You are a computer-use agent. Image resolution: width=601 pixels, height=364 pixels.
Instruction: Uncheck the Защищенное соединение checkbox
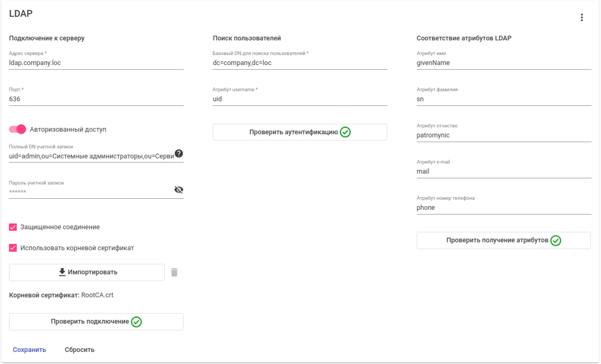pyautogui.click(x=13, y=227)
